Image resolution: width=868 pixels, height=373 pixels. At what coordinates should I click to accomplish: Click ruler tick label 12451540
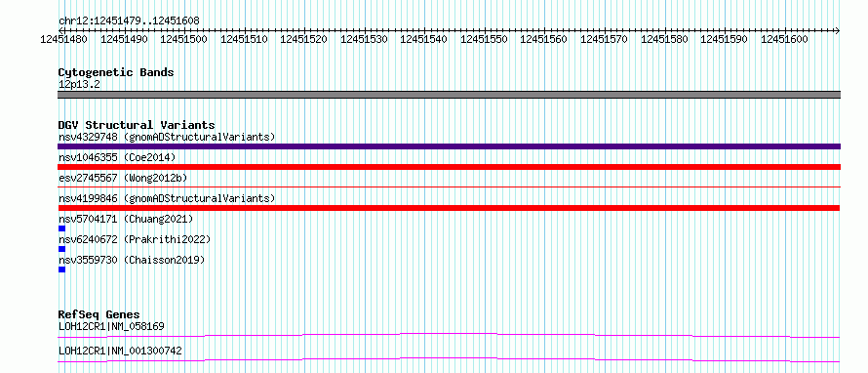[x=424, y=39]
